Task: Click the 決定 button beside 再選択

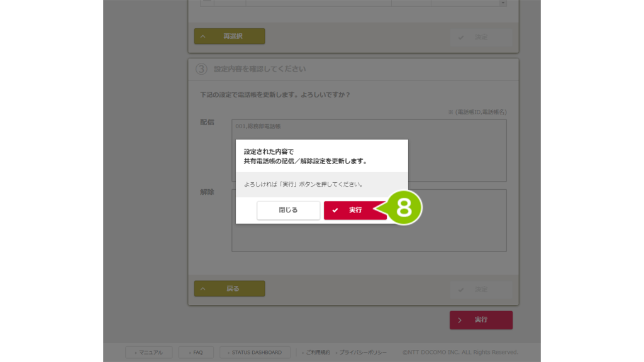Action: [481, 37]
